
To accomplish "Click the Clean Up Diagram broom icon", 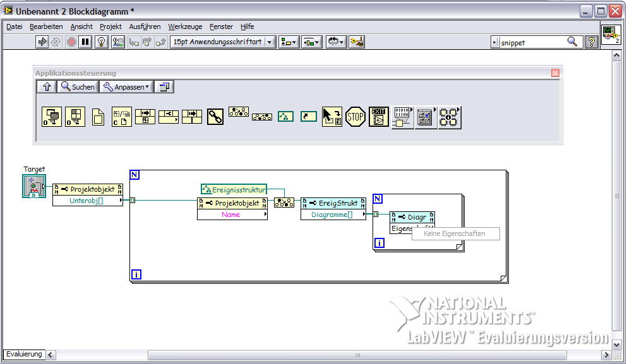I will coord(357,42).
